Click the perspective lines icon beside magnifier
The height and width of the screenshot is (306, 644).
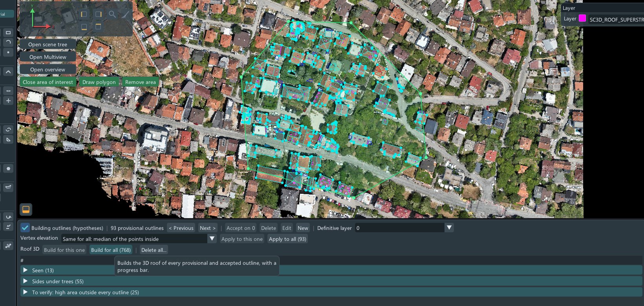[126, 15]
